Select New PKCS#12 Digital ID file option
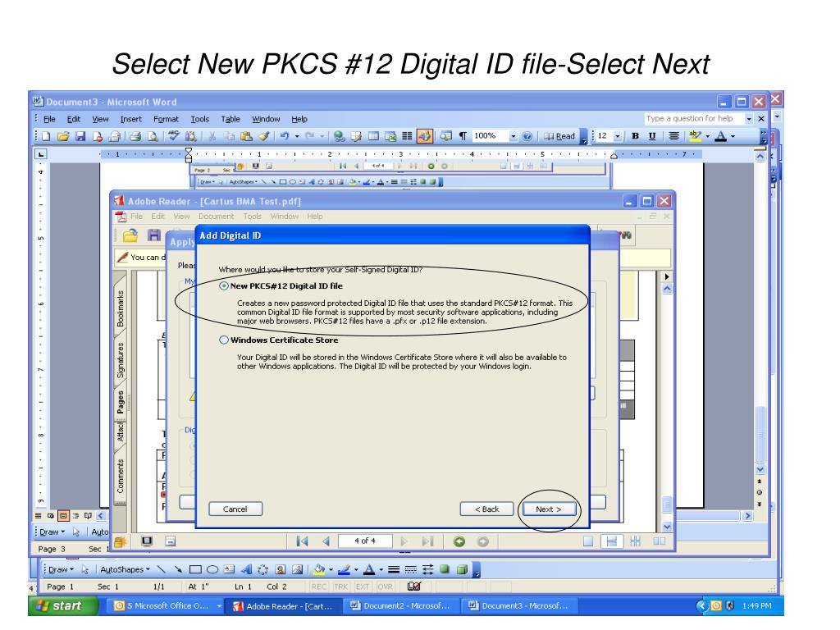 [224, 286]
